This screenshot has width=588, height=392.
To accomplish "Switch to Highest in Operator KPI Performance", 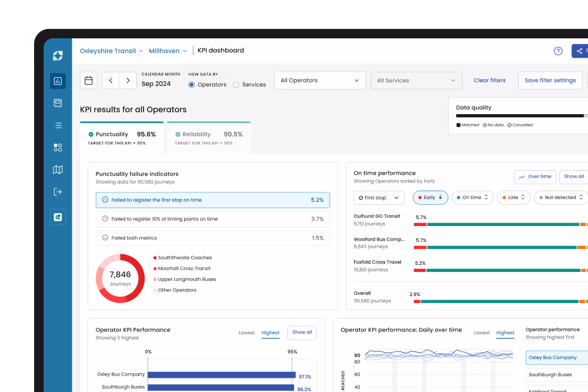I will coord(270,333).
